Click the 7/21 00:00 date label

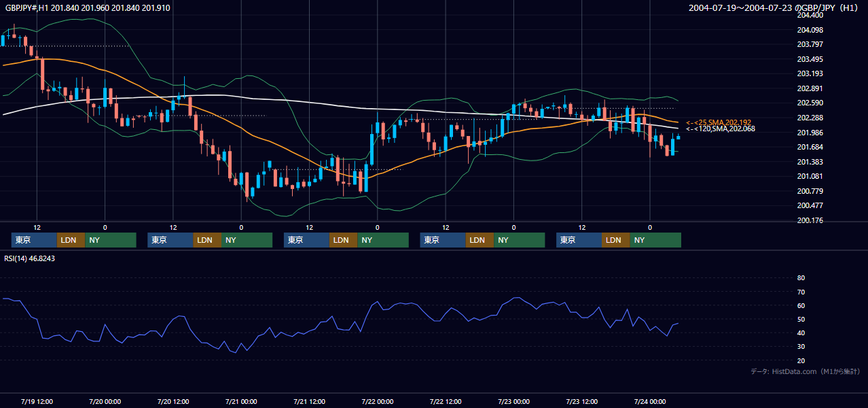pos(241,401)
